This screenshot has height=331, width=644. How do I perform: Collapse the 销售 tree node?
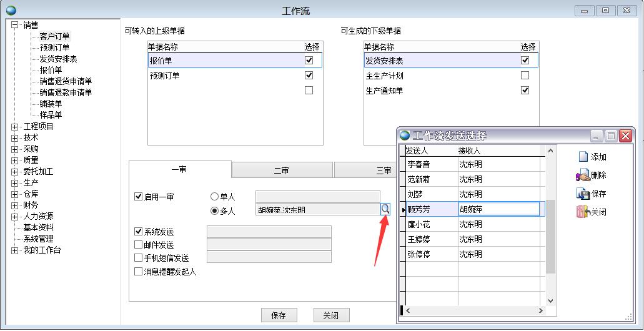click(15, 25)
